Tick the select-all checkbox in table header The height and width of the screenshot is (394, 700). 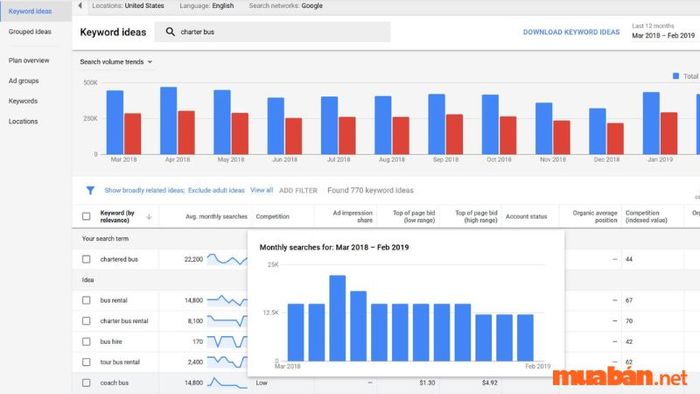(86, 216)
